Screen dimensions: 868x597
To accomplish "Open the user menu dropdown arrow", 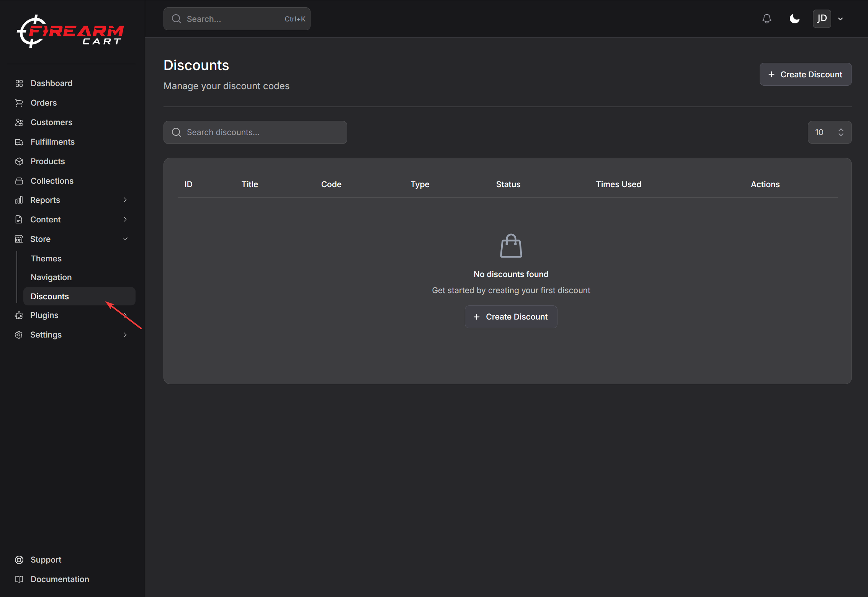I will click(840, 19).
